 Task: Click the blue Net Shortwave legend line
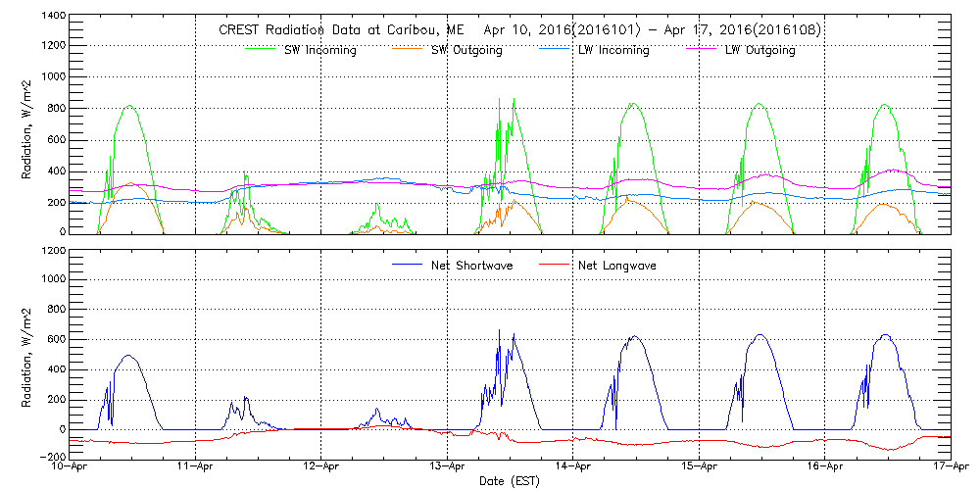point(407,265)
